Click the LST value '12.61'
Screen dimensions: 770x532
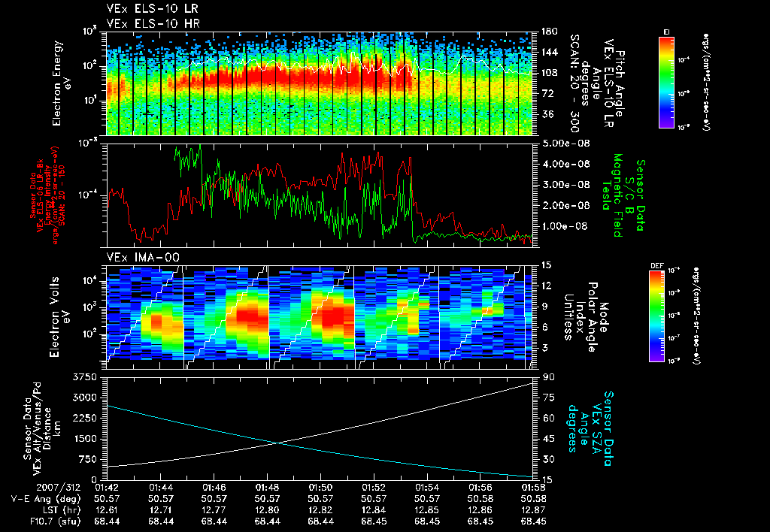pyautogui.click(x=107, y=510)
